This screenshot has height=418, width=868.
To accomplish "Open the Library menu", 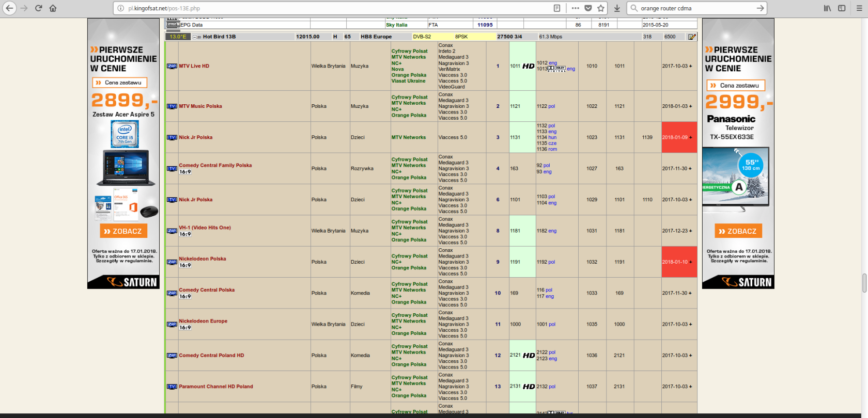I will click(827, 8).
